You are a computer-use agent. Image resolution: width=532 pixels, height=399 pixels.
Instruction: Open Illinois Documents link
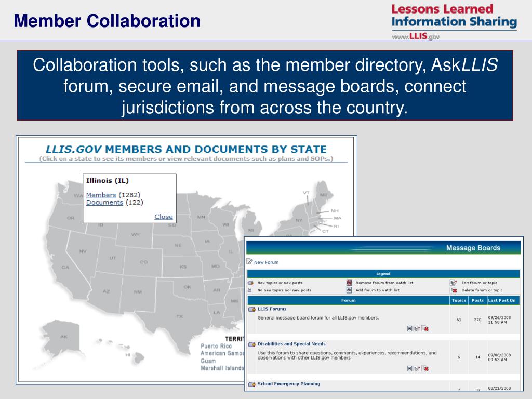click(x=104, y=203)
